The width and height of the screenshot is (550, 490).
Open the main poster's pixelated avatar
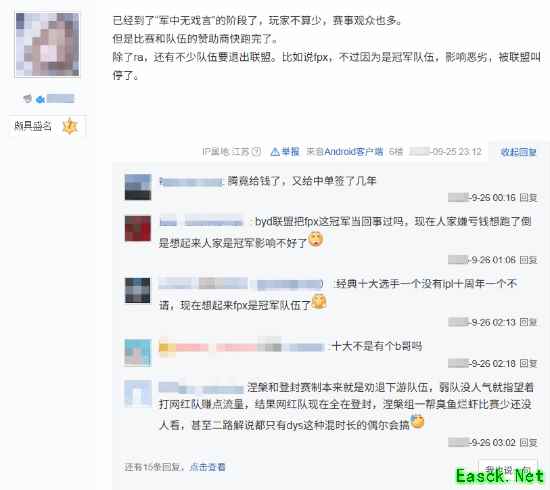coord(47,45)
